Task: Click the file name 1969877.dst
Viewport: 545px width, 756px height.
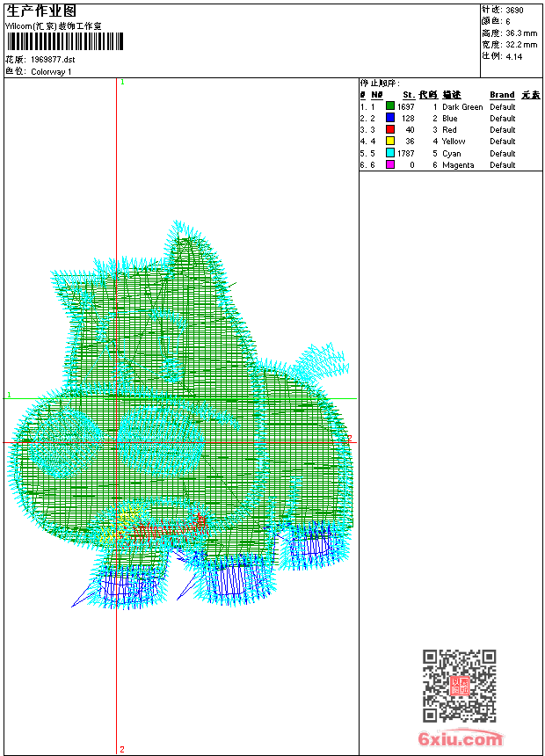Action: [x=53, y=60]
